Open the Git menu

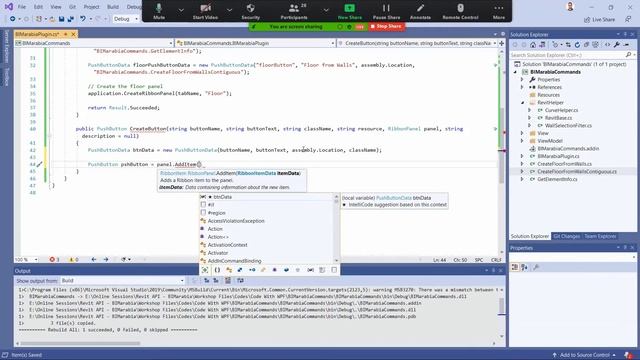72,7
